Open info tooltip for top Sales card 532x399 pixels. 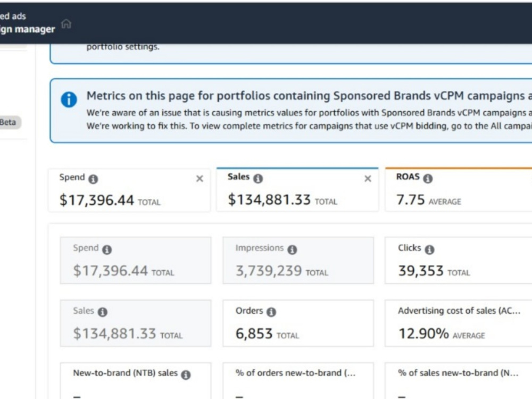[258, 178]
